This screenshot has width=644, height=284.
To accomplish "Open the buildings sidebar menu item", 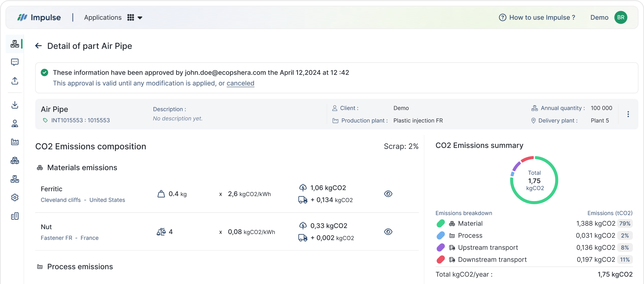I will [15, 216].
